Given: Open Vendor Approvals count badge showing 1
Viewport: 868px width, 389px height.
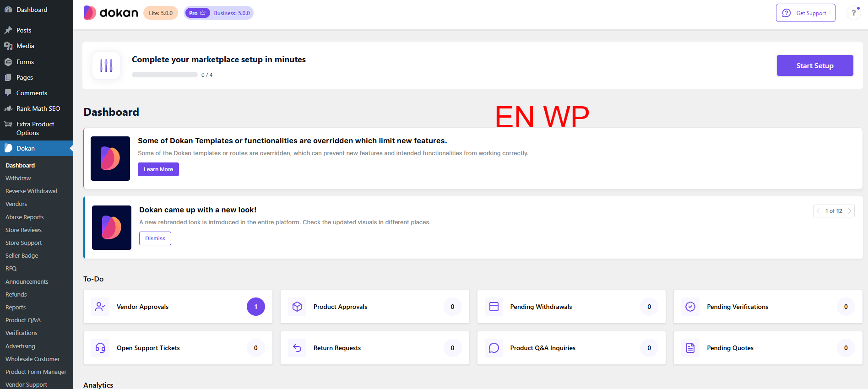Looking at the screenshot, I should click(x=256, y=307).
